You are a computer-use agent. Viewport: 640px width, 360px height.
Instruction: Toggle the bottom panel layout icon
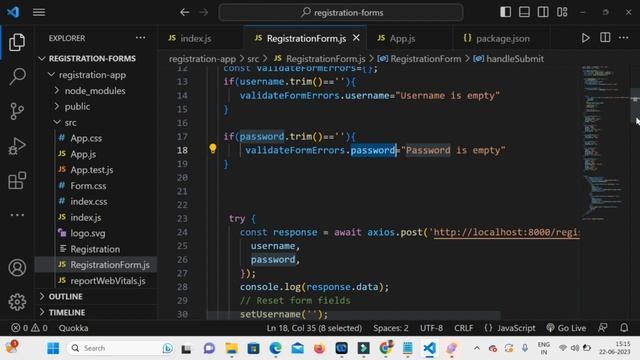pyautogui.click(x=524, y=12)
